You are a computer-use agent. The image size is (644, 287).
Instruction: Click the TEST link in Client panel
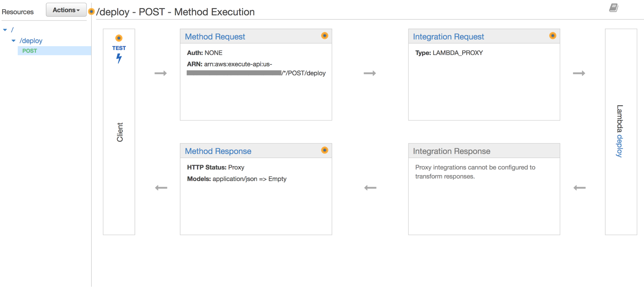point(119,48)
